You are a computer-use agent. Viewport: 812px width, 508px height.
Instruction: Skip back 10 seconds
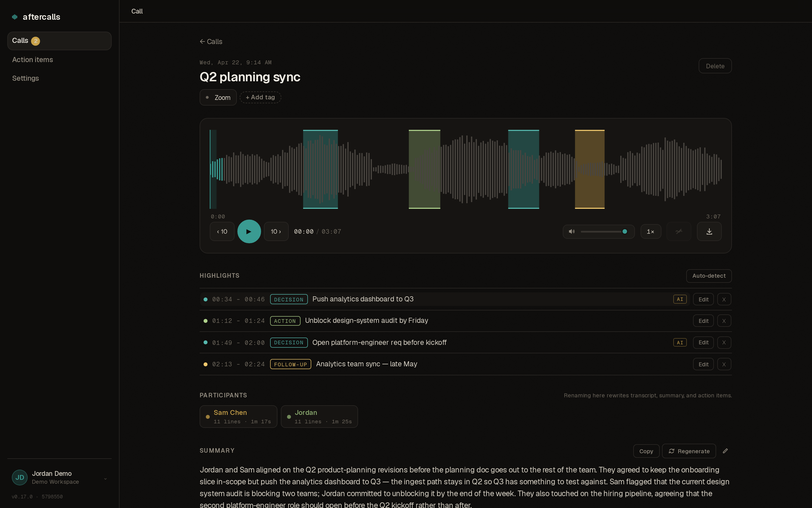pyautogui.click(x=222, y=231)
